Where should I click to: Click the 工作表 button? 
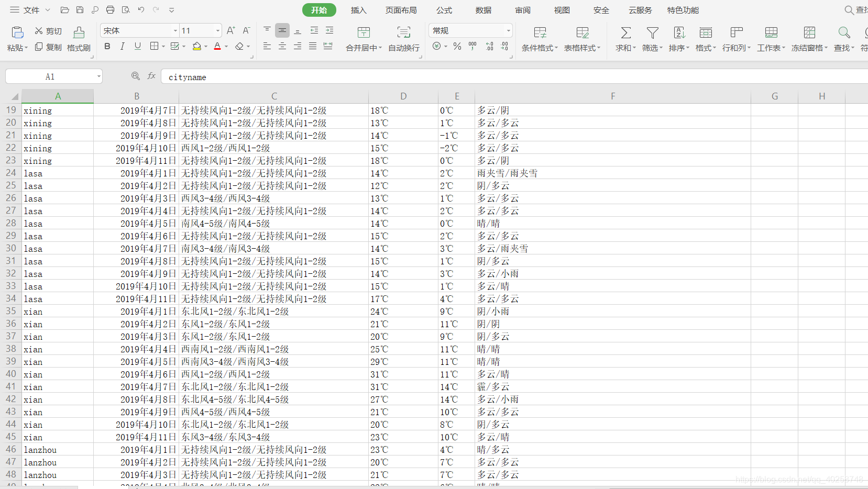(x=771, y=39)
